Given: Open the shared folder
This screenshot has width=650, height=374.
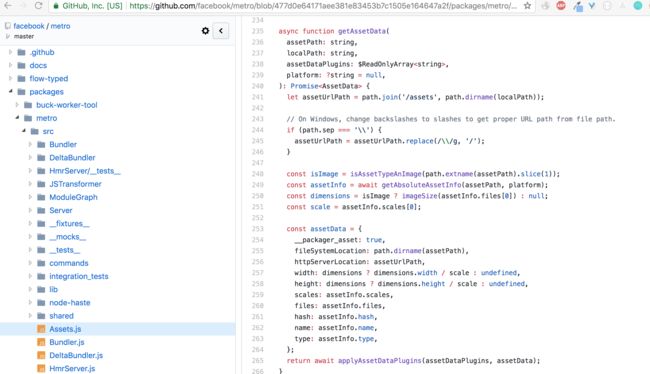Looking at the screenshot, I should 61,316.
